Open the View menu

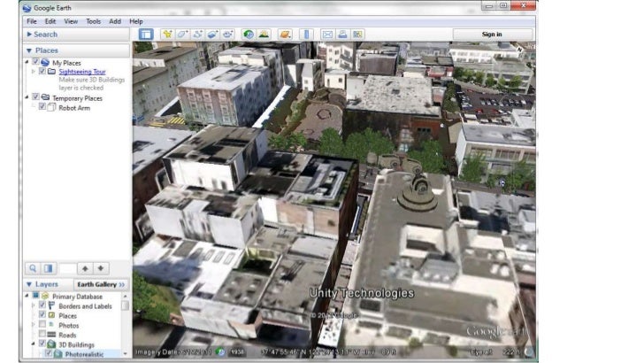click(x=71, y=21)
